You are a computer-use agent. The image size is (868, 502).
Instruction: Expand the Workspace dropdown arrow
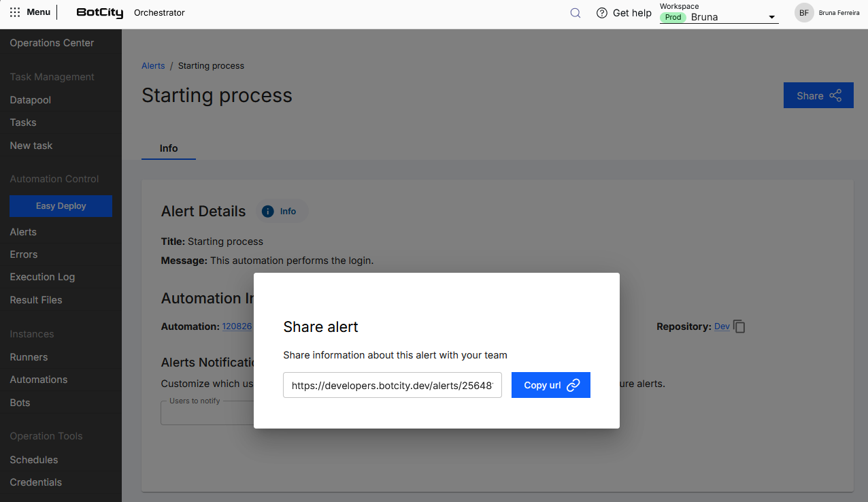(771, 18)
